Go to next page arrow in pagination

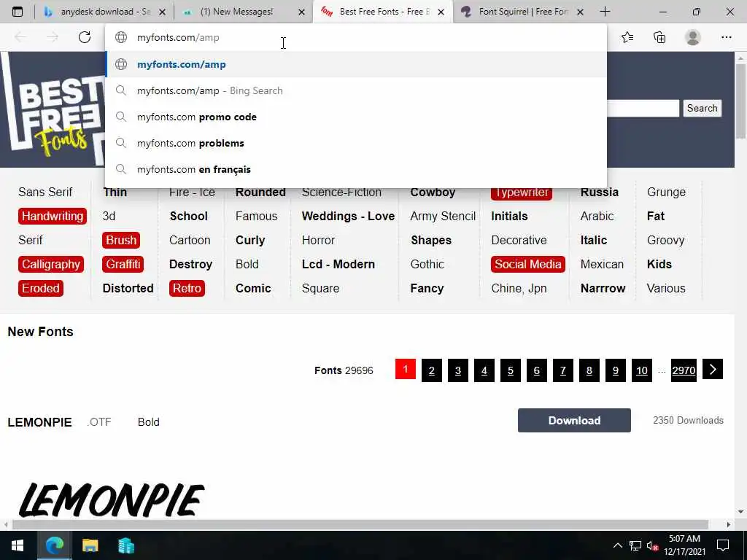coord(713,370)
